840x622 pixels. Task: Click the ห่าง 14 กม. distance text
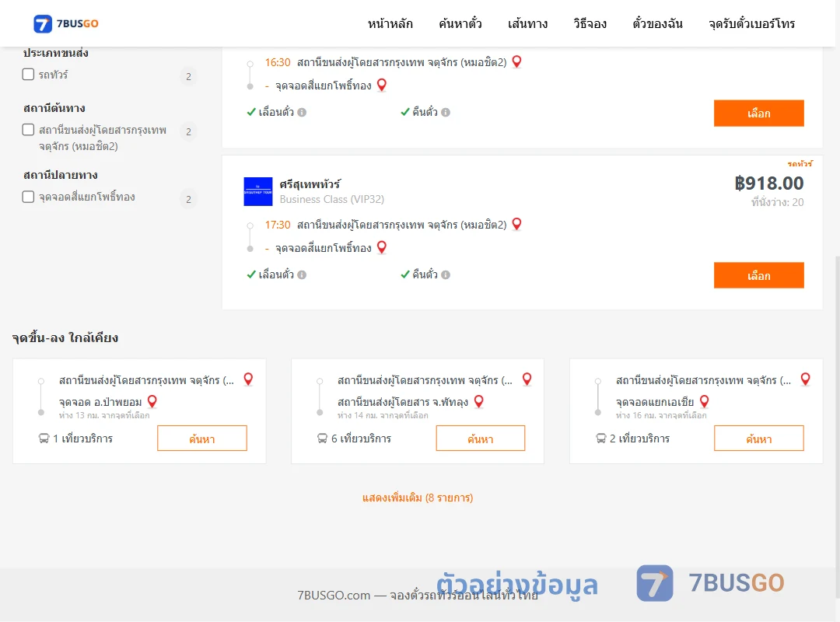(x=383, y=415)
